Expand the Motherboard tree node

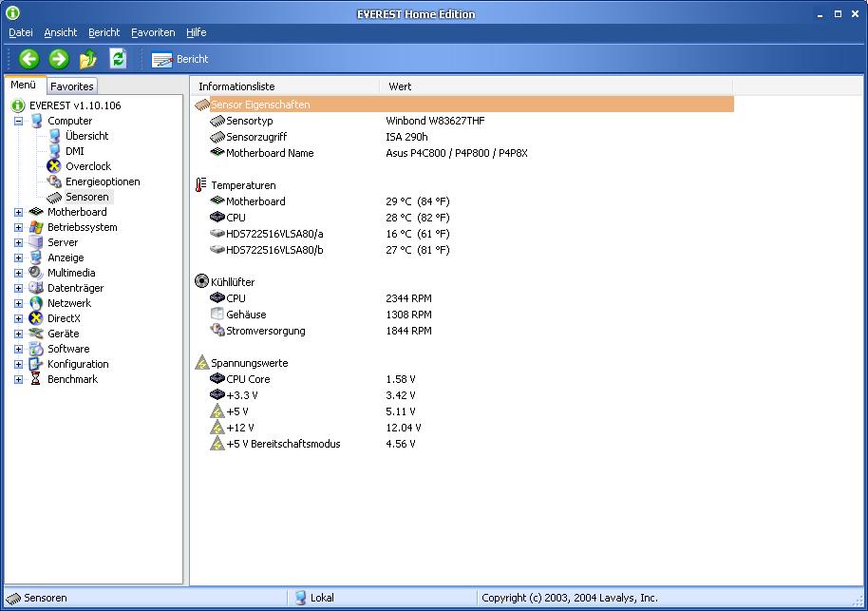coord(18,212)
